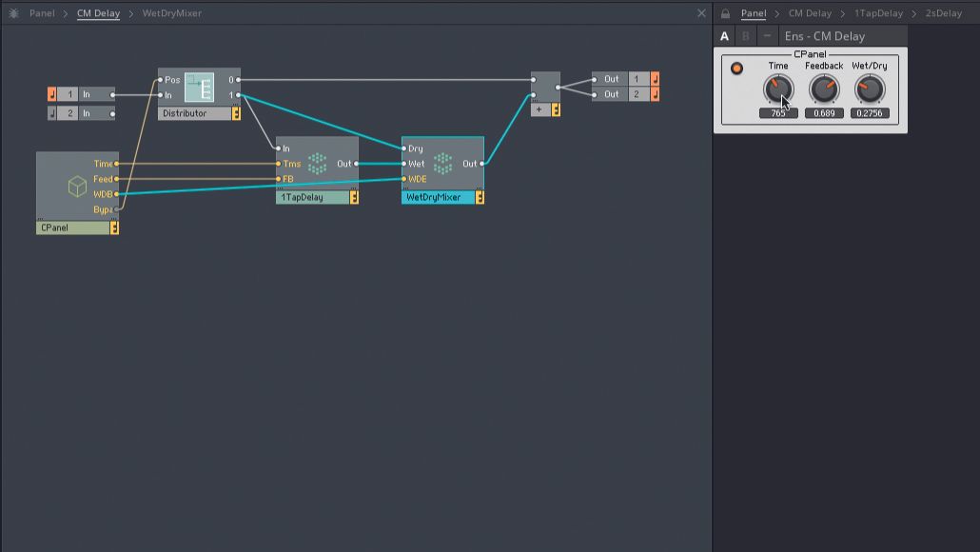This screenshot has width=980, height=552.
Task: Click the Out module routing icon
Action: pyautogui.click(x=654, y=79)
